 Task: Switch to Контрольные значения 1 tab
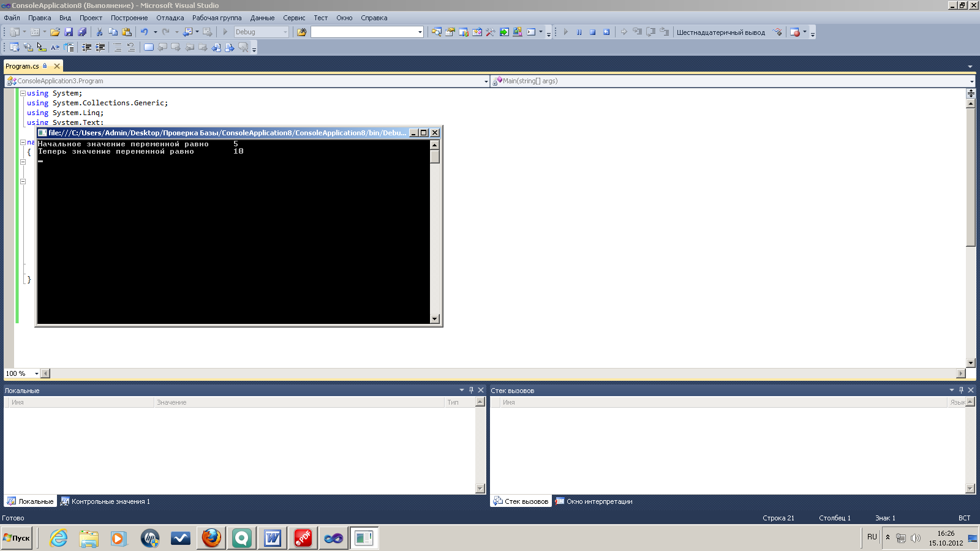click(105, 501)
